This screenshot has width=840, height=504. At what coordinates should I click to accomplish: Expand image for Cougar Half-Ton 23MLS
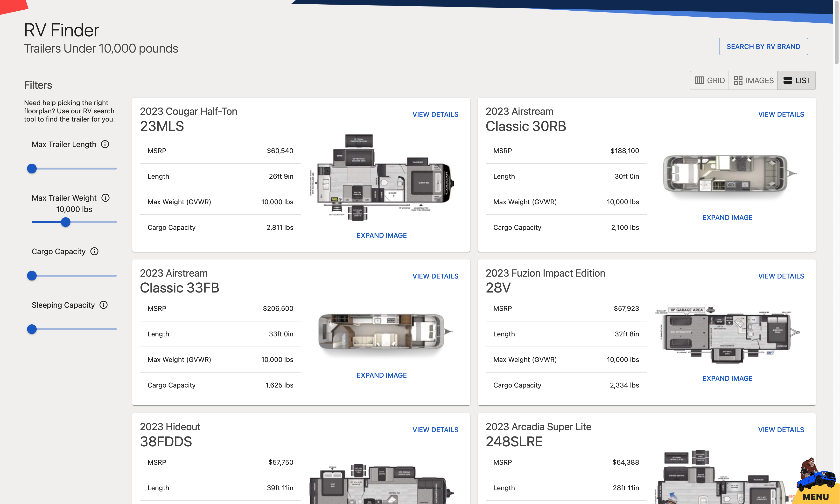381,235
